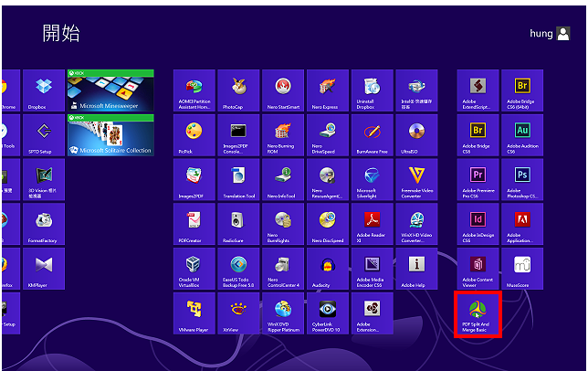Launch the PhotoCap tile

point(238,90)
